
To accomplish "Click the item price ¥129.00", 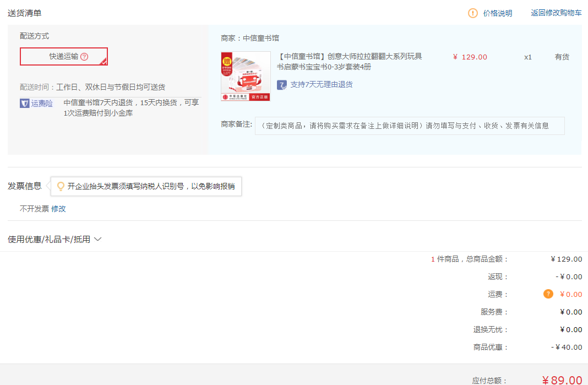I will tap(470, 57).
